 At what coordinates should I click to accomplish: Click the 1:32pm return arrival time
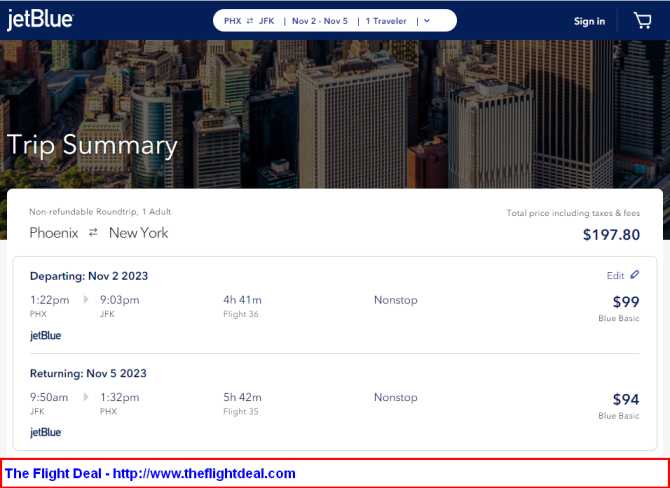coord(120,397)
